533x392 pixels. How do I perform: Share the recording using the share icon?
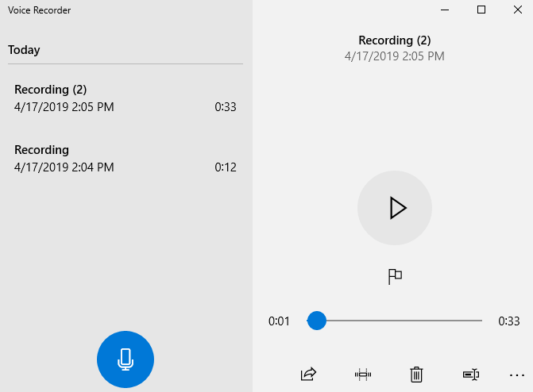coord(308,374)
